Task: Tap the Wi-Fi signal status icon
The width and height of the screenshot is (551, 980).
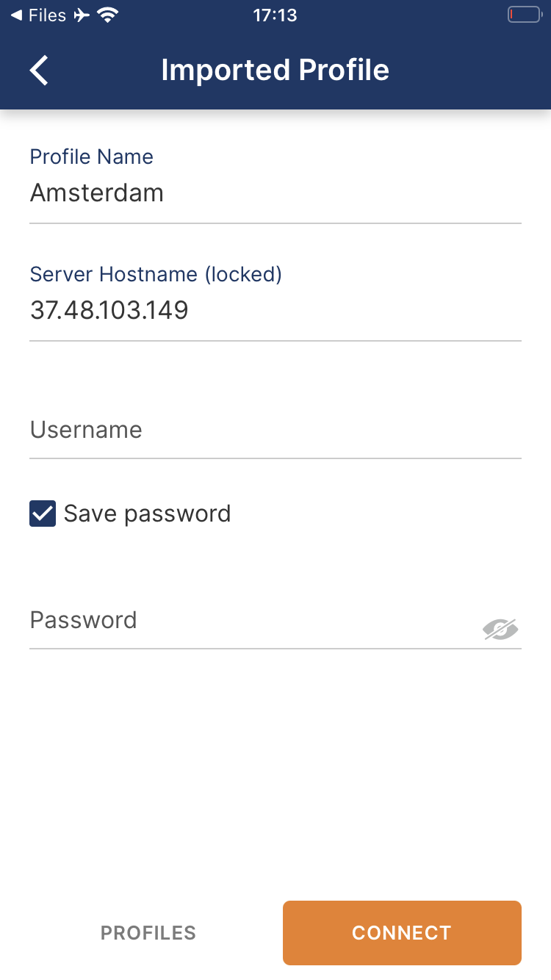Action: 108,15
